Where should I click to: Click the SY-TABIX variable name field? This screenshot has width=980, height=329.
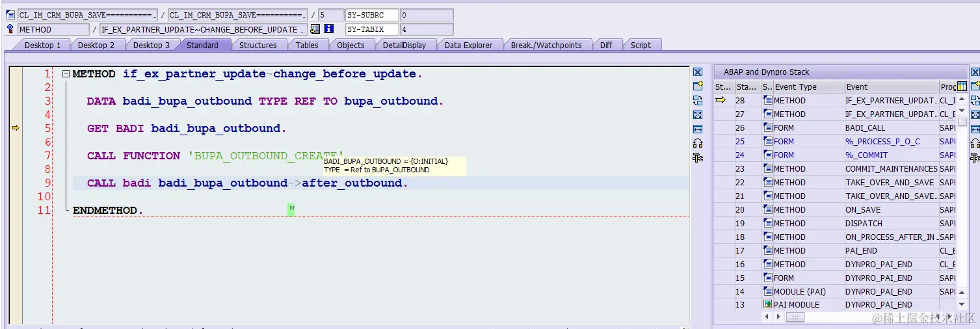371,29
